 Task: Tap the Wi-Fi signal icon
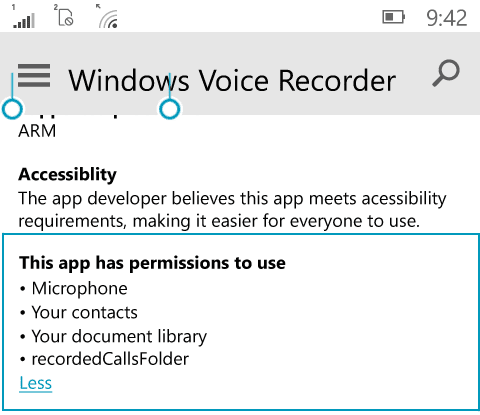tap(107, 17)
